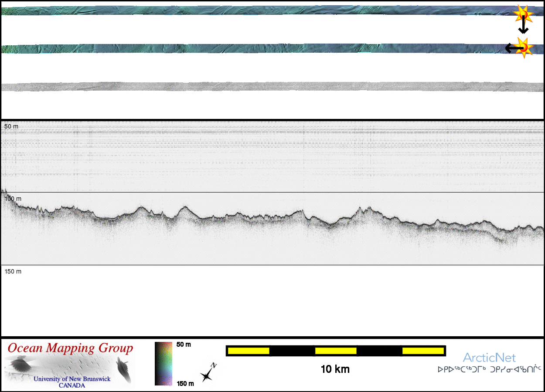The width and height of the screenshot is (545, 392).
Task: Click the Ocean Mapping Group title
Action: 70,348
